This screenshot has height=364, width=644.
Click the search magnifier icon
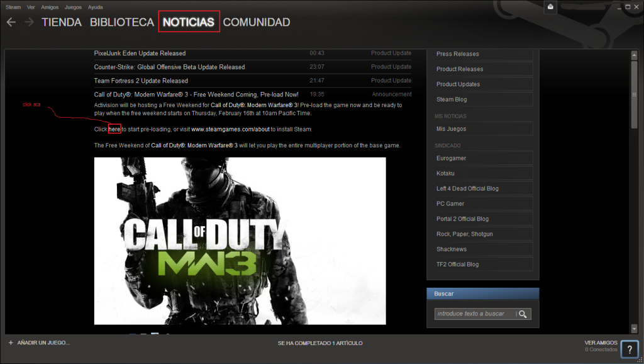coord(523,314)
